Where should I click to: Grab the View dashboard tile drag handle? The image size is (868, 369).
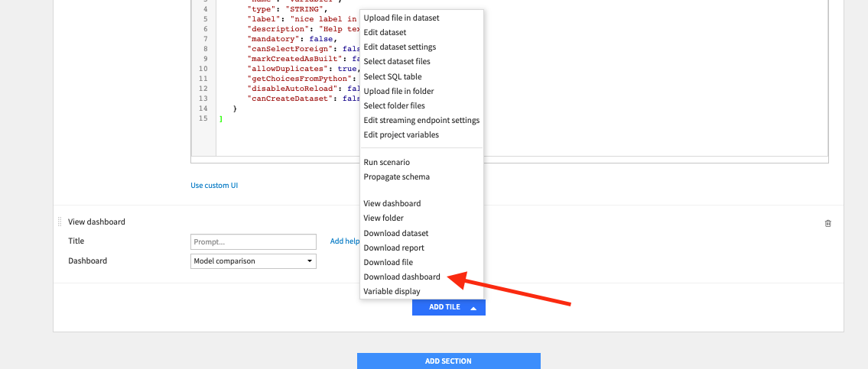(60, 222)
